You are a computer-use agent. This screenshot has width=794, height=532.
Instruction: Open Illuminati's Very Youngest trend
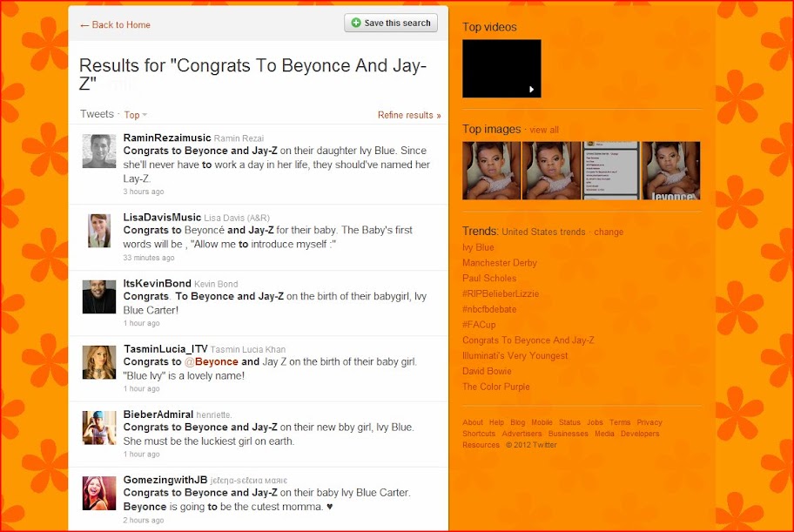[515, 355]
